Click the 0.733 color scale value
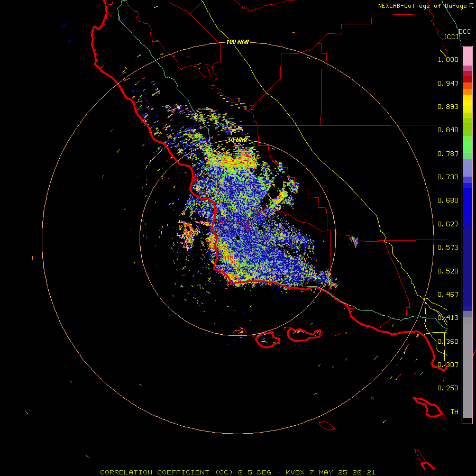 coord(448,177)
